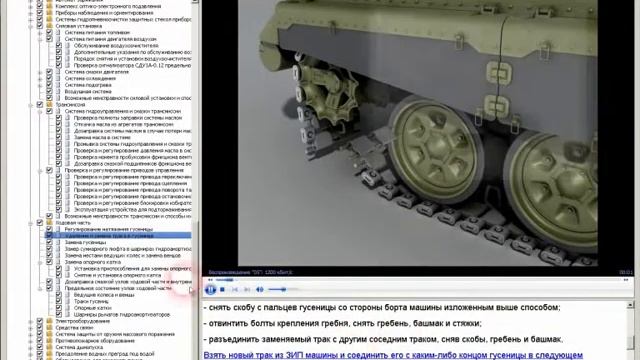640x360 pixels.
Task: Expand 'Приборы наблюдения и ориентирования' node
Action: [31, 13]
